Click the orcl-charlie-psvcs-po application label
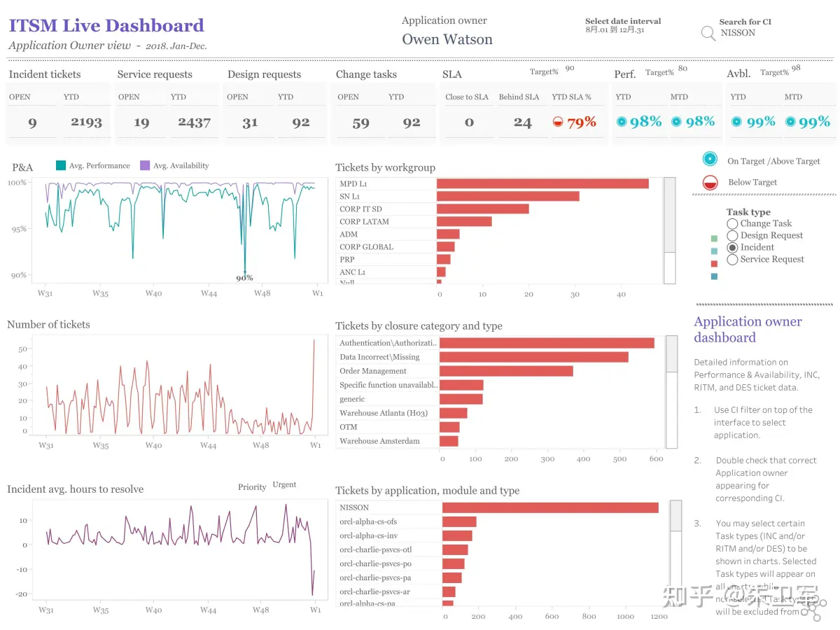Image resolution: width=840 pixels, height=630 pixels. tap(375, 563)
